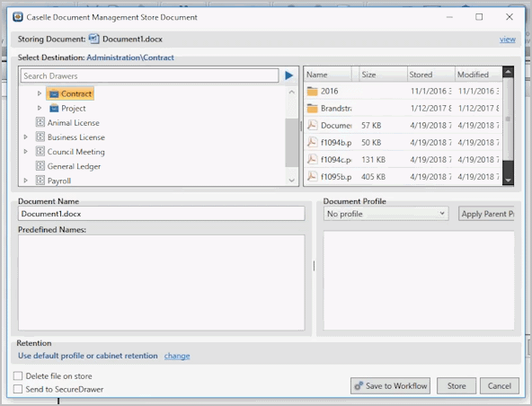Click the PDF icon of f1094c.p file
The width and height of the screenshot is (532, 406).
point(312,159)
